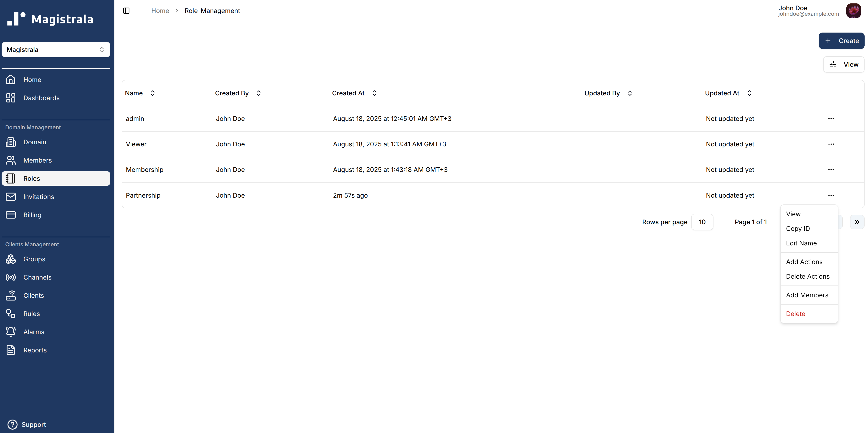Open the Dashboards sidebar icon
Screen dimensions: 868x433
click(x=11, y=98)
